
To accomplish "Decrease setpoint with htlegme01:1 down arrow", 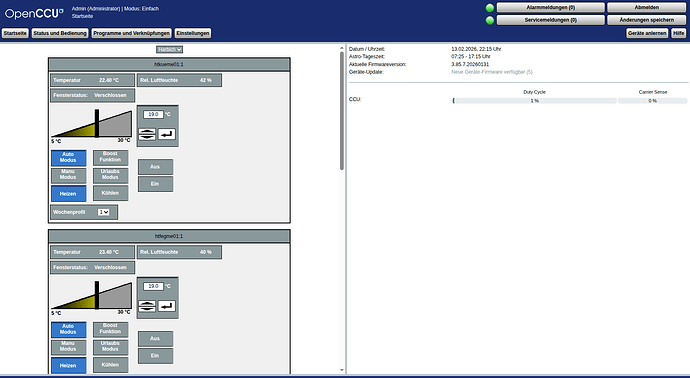I will click(x=147, y=309).
